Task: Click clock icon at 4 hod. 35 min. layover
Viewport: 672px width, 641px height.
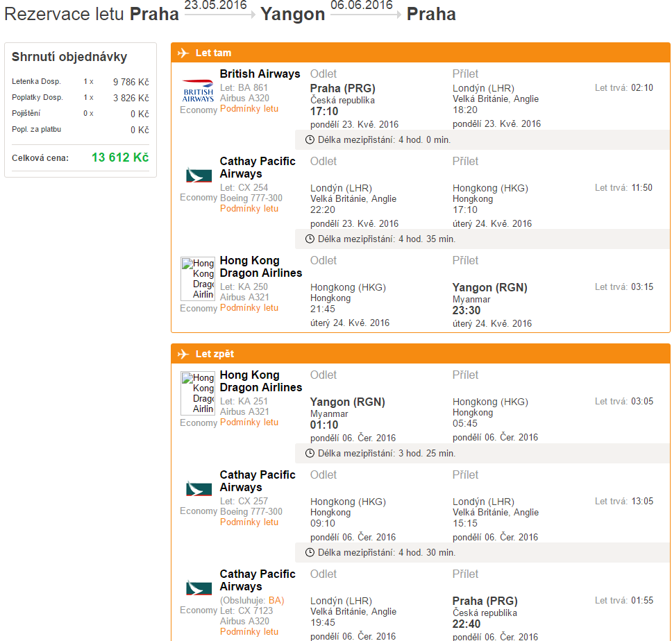Action: click(310, 239)
